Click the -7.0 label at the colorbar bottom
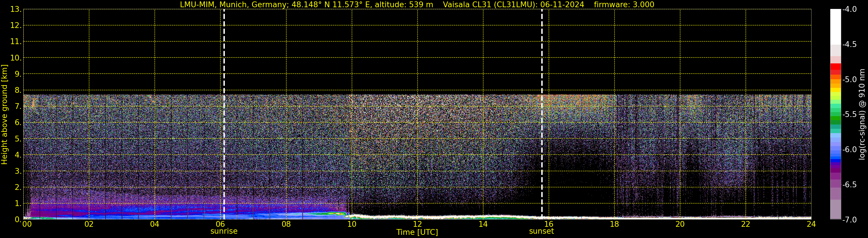This screenshot has width=868, height=238. (849, 220)
